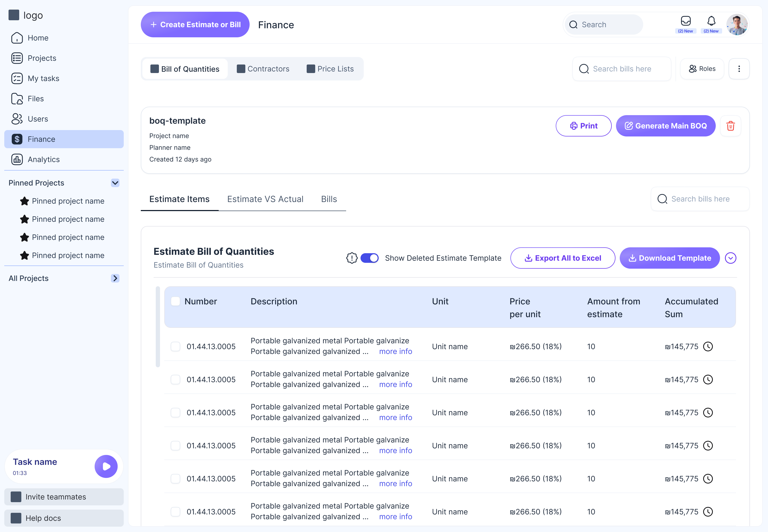Viewport: 768px width, 532px height.
Task: Click the top Search field
Action: coord(604,25)
